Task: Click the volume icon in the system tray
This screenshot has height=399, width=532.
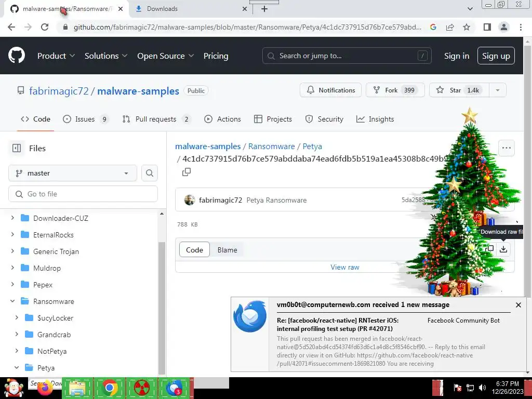Action: 482,388
